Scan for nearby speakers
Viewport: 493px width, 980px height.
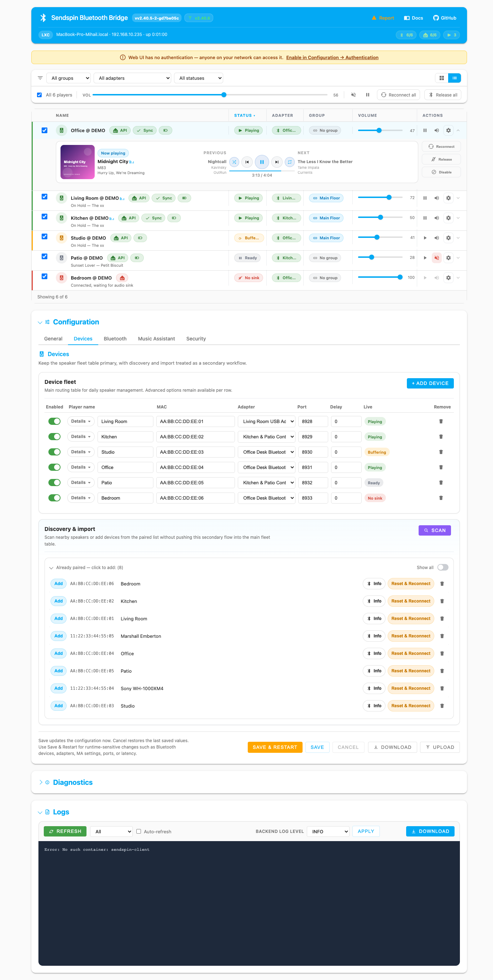pyautogui.click(x=434, y=530)
